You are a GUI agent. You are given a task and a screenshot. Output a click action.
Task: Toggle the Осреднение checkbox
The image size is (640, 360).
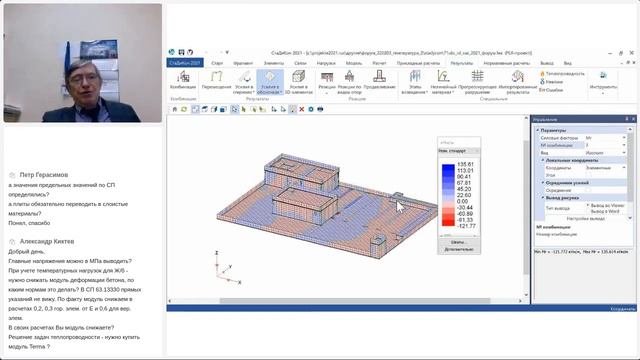589,190
